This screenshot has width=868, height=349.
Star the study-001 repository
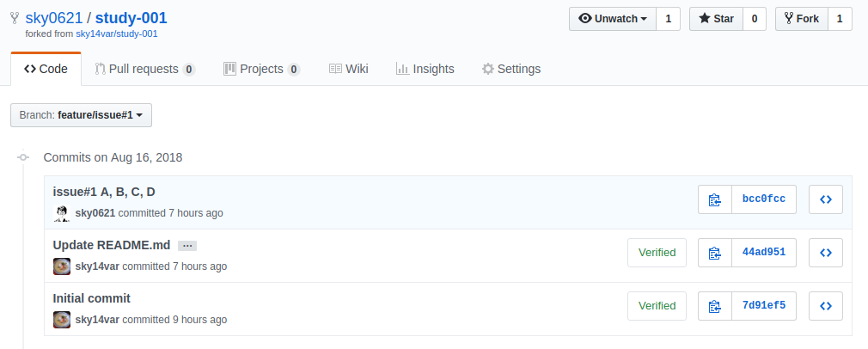[715, 19]
